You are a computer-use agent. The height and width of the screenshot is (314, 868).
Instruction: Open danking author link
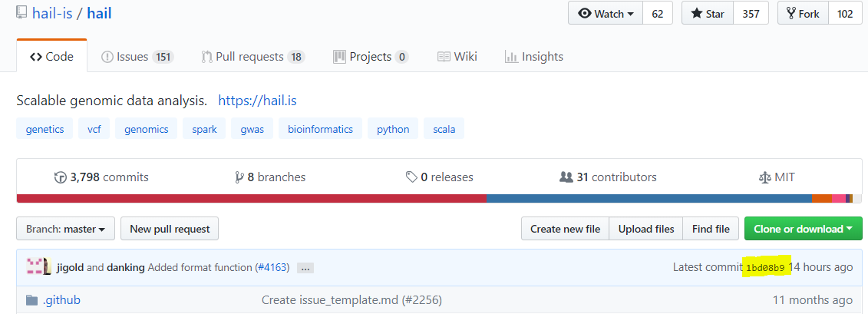(x=126, y=267)
